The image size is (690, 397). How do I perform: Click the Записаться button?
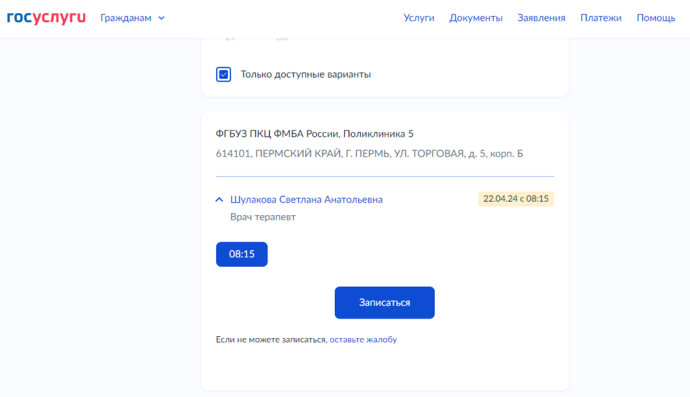click(385, 303)
